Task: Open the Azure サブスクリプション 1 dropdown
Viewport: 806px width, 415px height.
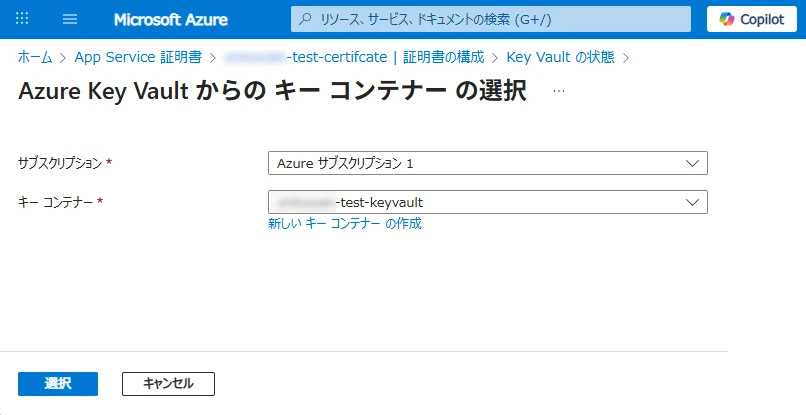Action: (475, 163)
